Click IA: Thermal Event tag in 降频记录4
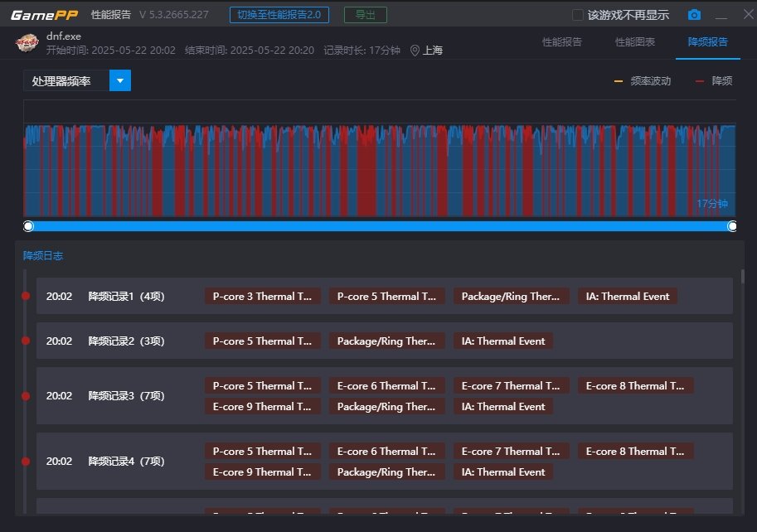 coord(503,472)
